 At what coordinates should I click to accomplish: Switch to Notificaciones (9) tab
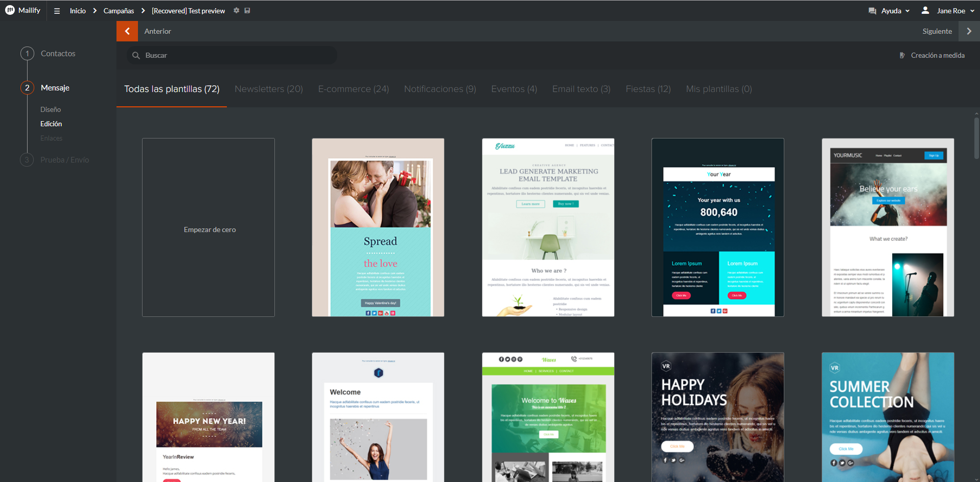440,89
